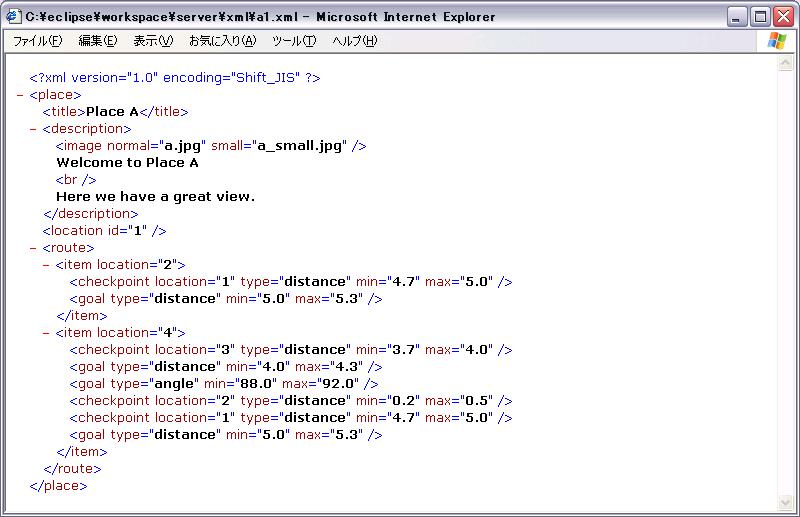Click the <br /> tag line
The height and width of the screenshot is (517, 800).
tap(76, 180)
